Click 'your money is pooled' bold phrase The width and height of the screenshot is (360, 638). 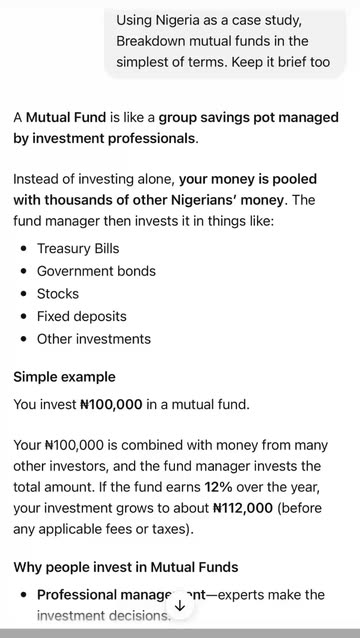click(248, 179)
